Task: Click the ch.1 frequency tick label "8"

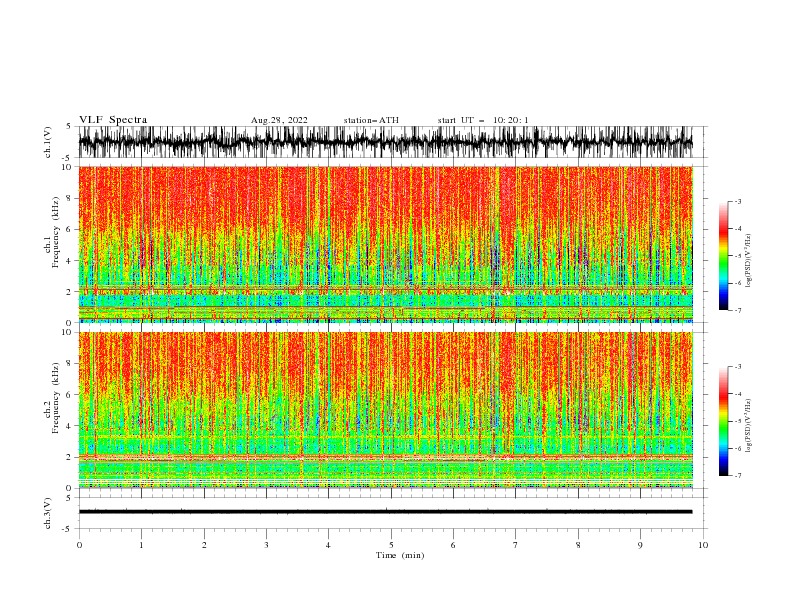Action: coord(69,198)
